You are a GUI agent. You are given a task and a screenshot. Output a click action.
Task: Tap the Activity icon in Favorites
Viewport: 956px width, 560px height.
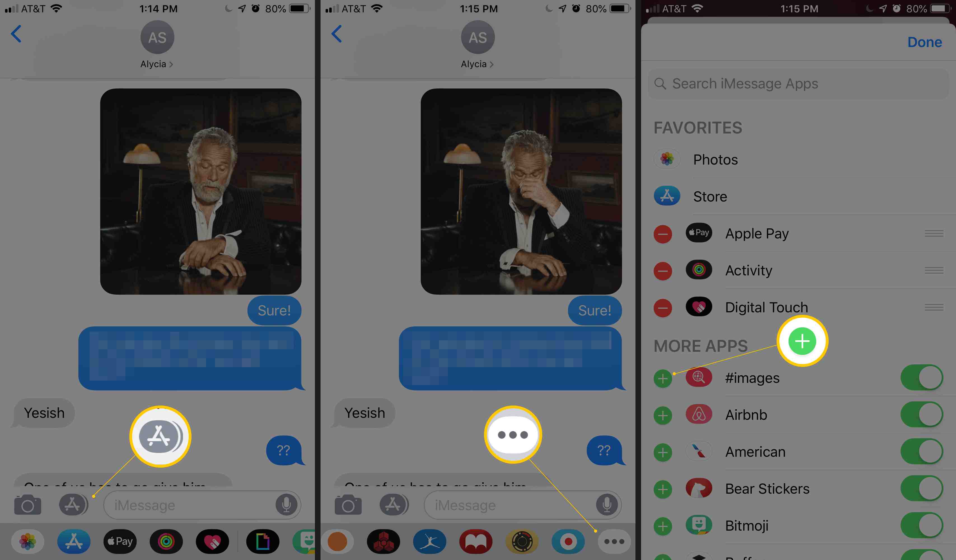[700, 270]
